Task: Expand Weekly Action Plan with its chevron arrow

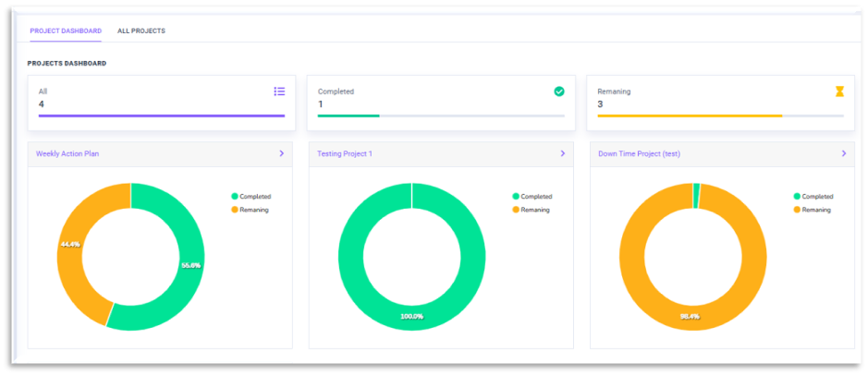Action: click(x=281, y=153)
